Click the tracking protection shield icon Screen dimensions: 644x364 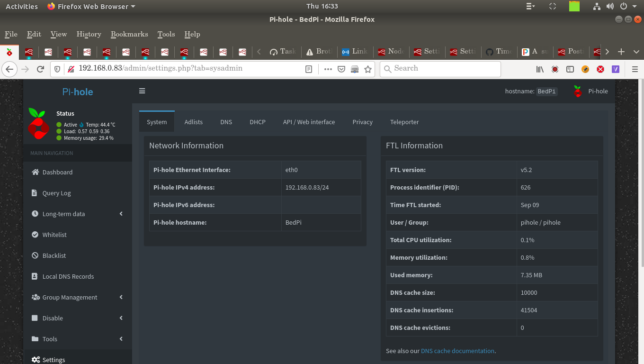[57, 69]
